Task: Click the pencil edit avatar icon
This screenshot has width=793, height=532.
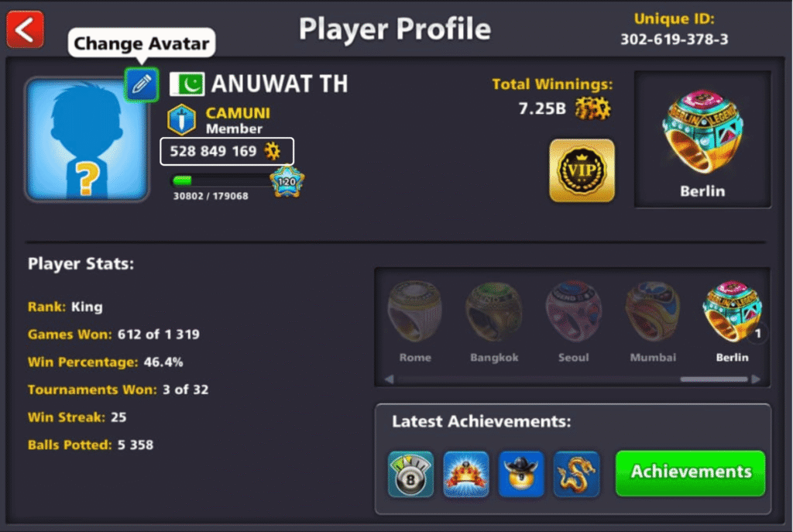Action: coord(142,84)
